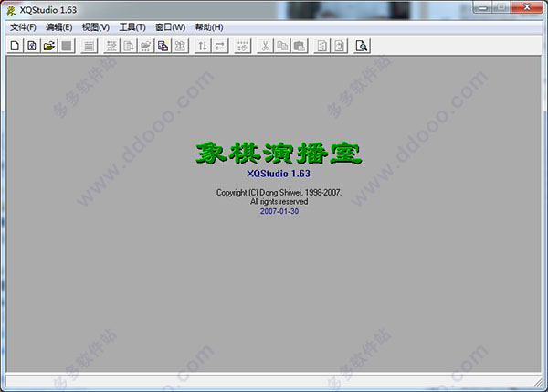The image size is (548, 392).
Task: Click the green 象棋演播室 logo
Action: (x=279, y=153)
